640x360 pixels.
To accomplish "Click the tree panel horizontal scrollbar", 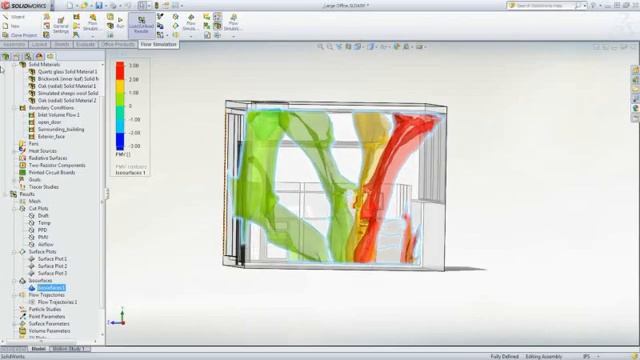I will 42,342.
